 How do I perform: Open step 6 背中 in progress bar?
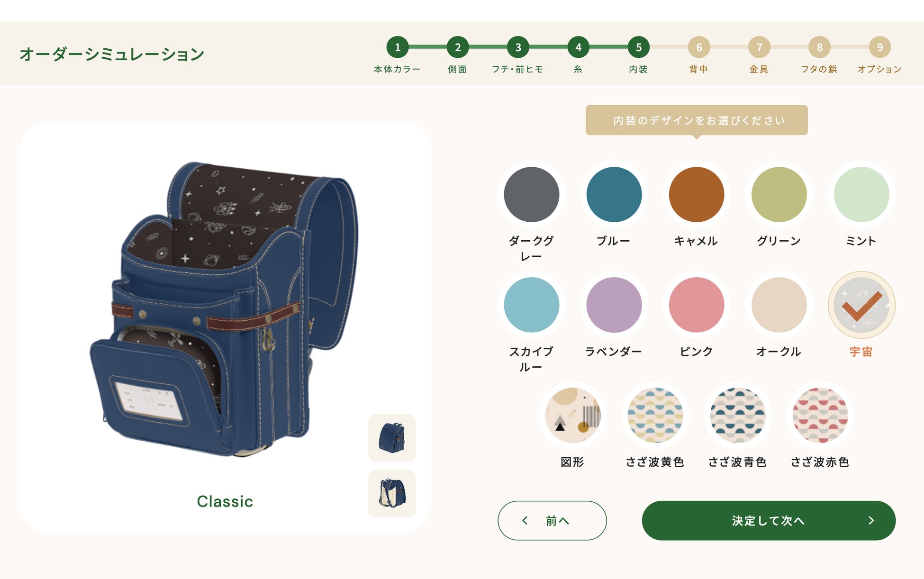coord(699,47)
